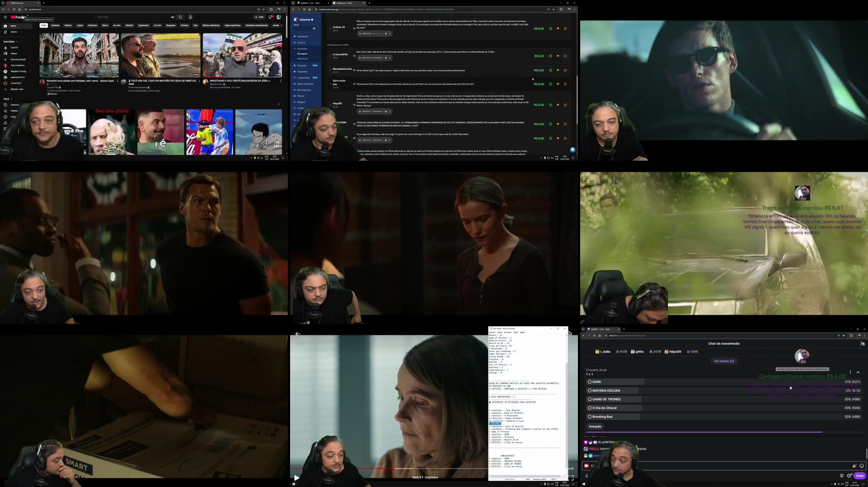Expand Mostrar mais in YouTube subscriptions

coord(17,89)
